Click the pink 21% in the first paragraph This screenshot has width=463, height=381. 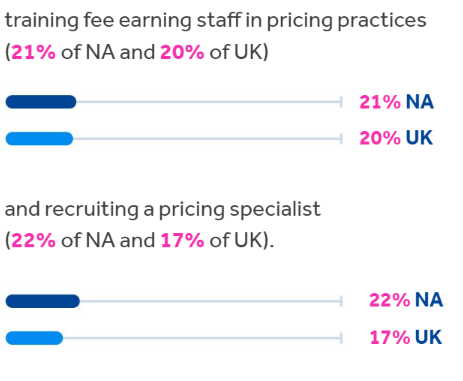pos(33,52)
